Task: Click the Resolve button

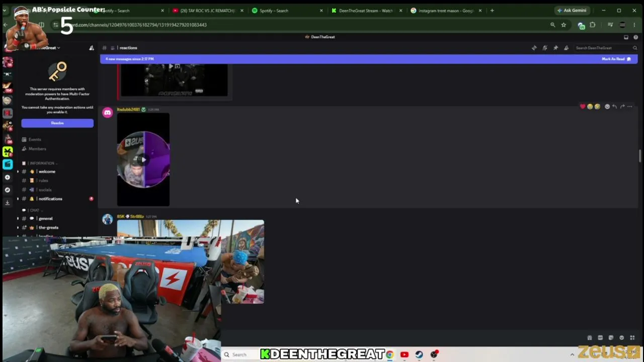Action: pyautogui.click(x=57, y=123)
